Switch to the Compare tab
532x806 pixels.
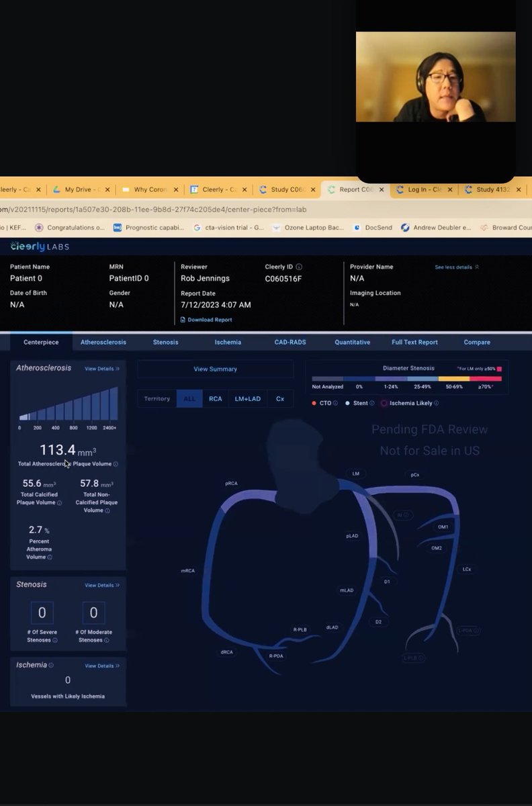477,343
